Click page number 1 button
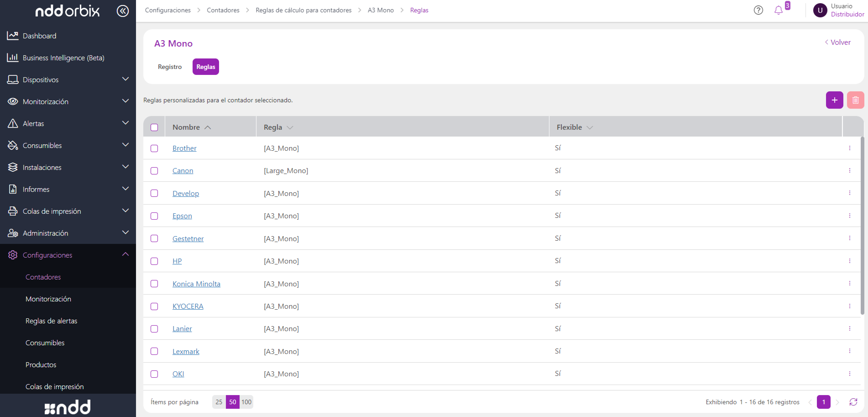 pyautogui.click(x=824, y=402)
